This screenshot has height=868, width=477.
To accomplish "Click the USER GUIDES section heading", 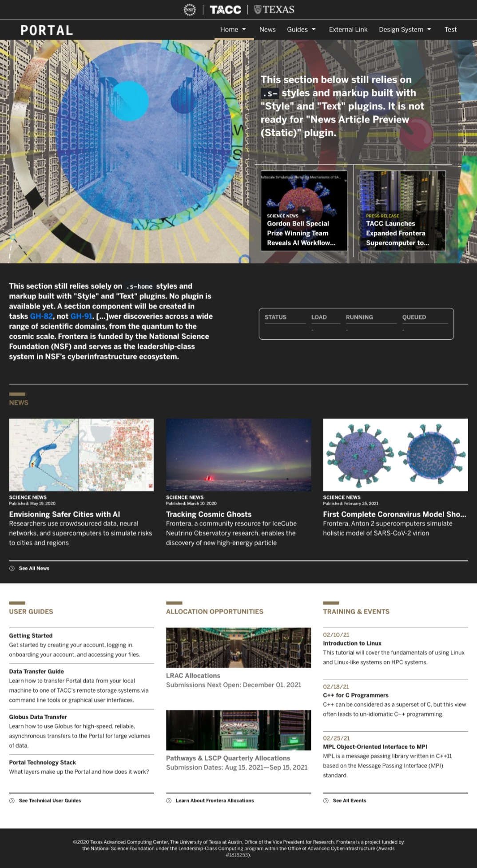I will click(x=31, y=611).
